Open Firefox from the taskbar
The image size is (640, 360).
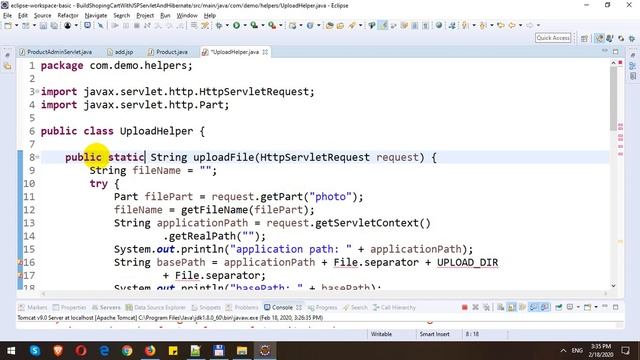pyautogui.click(x=150, y=351)
